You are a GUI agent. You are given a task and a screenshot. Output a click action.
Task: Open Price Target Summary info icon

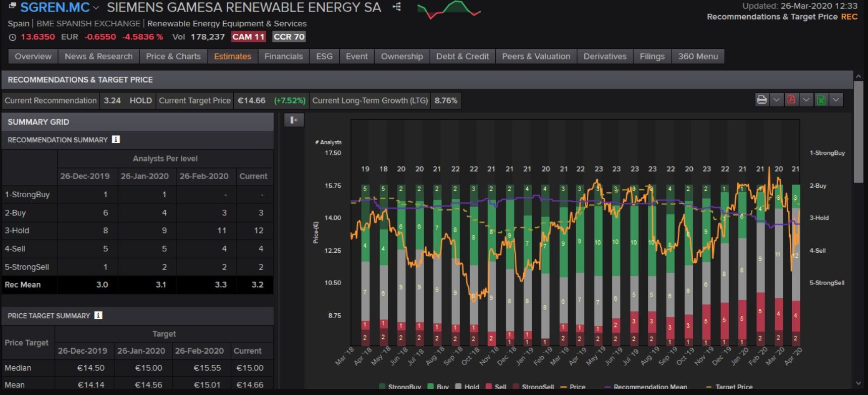pyautogui.click(x=98, y=315)
